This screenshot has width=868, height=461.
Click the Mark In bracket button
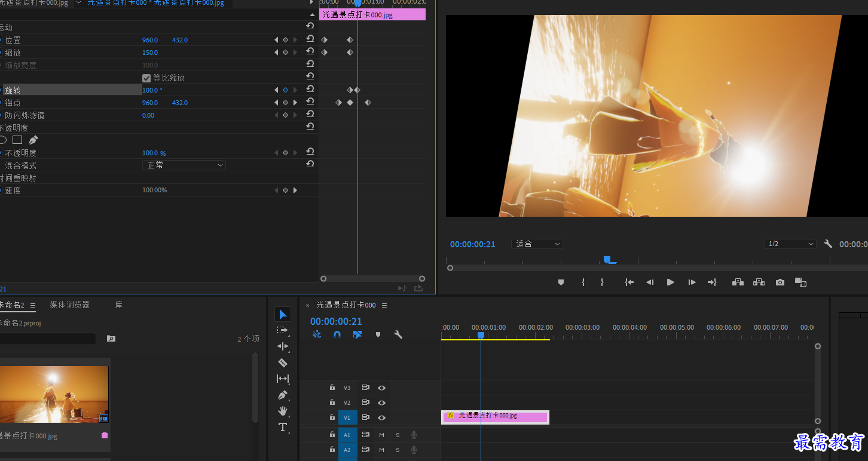[x=583, y=282]
